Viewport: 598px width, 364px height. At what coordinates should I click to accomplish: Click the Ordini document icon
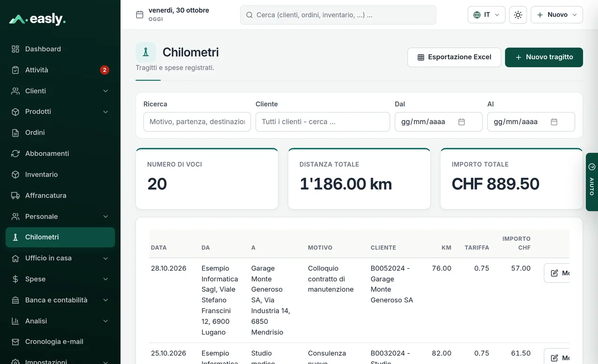15,133
